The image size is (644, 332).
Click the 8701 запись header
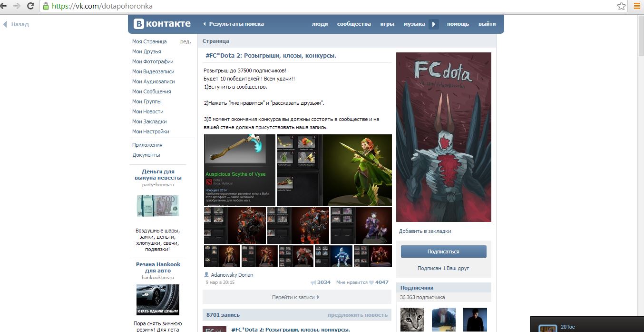(223, 315)
